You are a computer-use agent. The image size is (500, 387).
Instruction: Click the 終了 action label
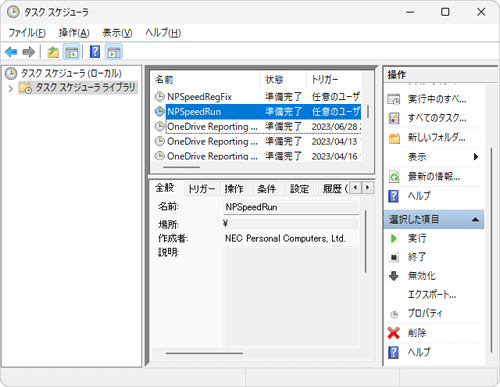tap(417, 257)
